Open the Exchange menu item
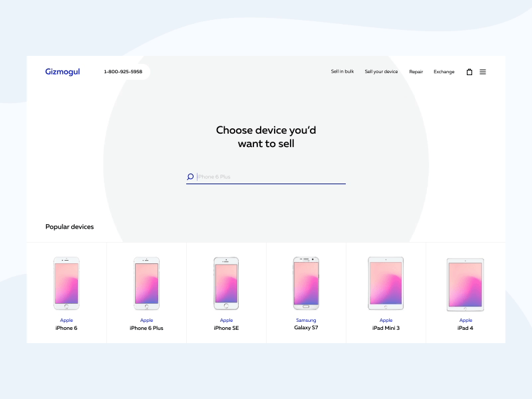 pos(444,71)
